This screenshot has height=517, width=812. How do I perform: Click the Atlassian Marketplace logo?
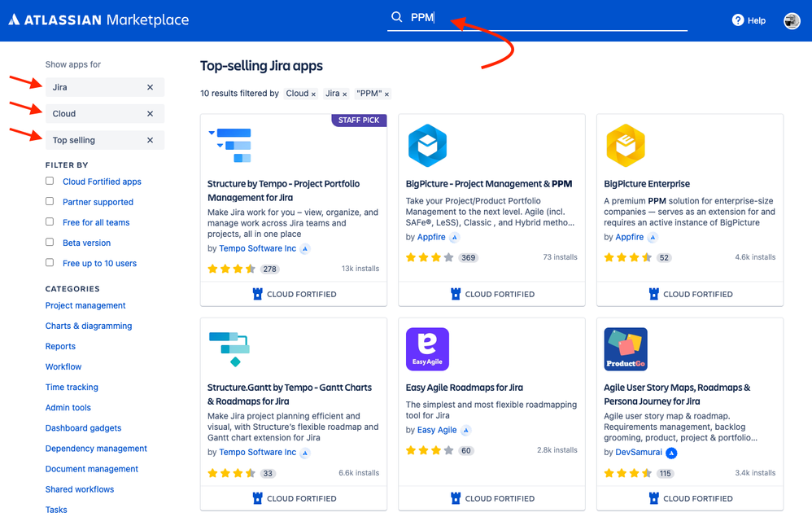(99, 20)
